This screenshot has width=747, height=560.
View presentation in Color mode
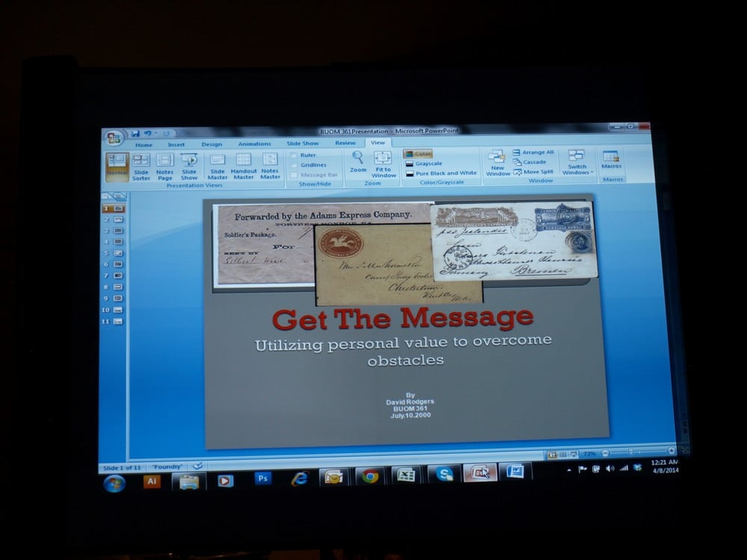click(x=418, y=154)
